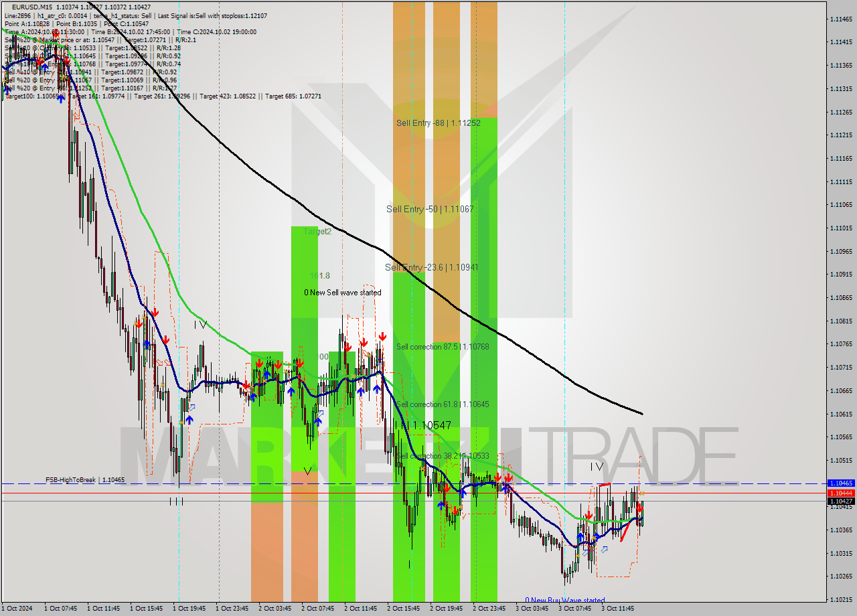Click the '161.8' Fibonacci label

click(319, 276)
